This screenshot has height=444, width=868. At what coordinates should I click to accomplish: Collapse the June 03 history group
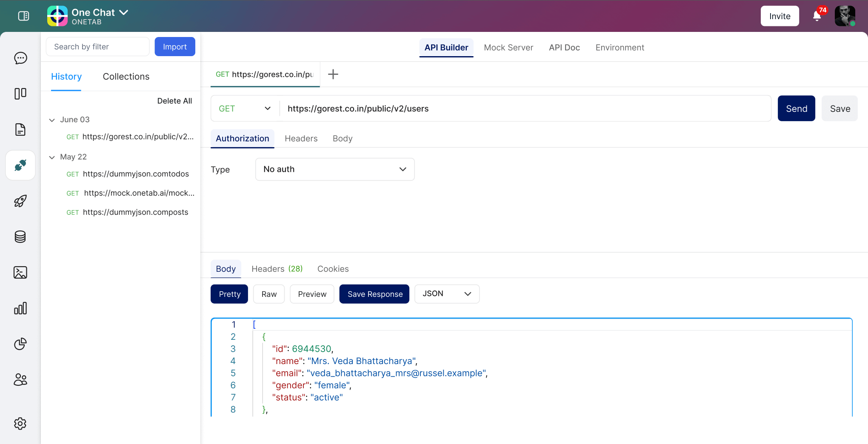pos(52,120)
